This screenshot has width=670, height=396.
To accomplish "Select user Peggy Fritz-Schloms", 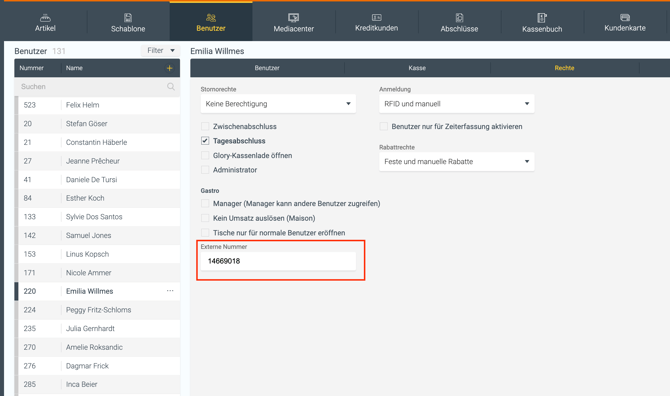I will [97, 310].
